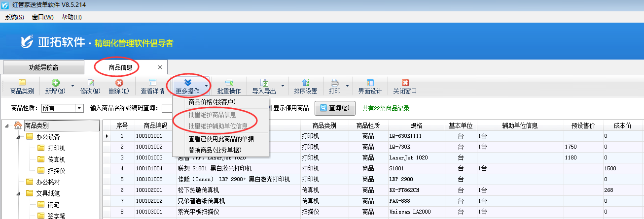
Task: Click the 新增 green plus icon
Action: (x=55, y=86)
